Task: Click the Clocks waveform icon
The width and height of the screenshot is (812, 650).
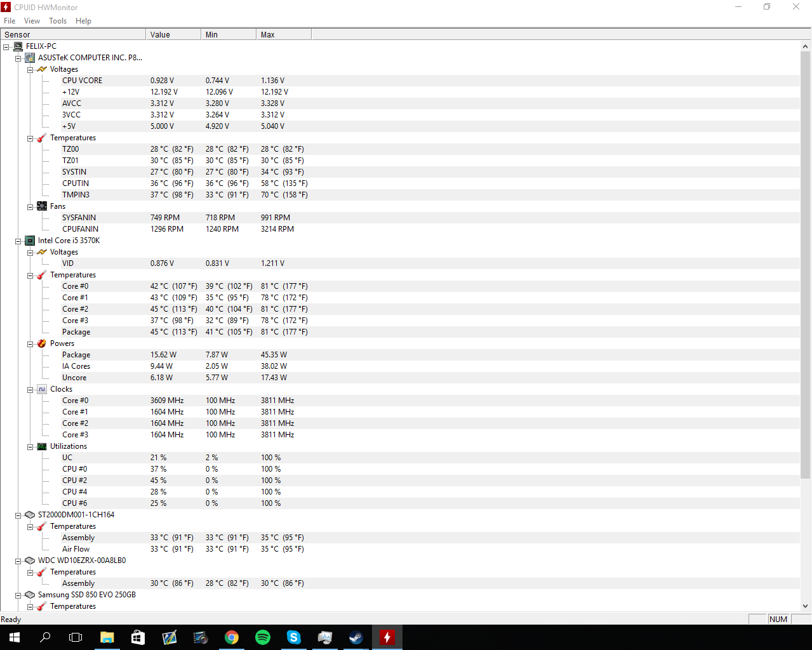Action: coord(42,389)
